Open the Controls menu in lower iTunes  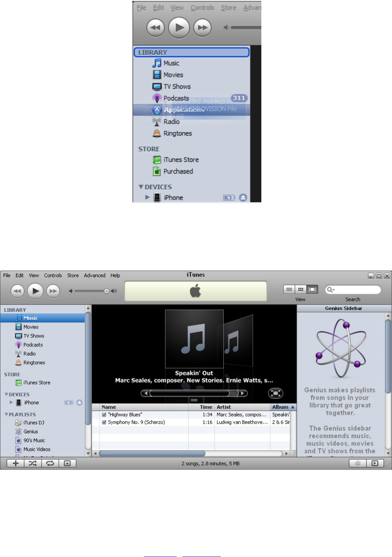[x=53, y=275]
